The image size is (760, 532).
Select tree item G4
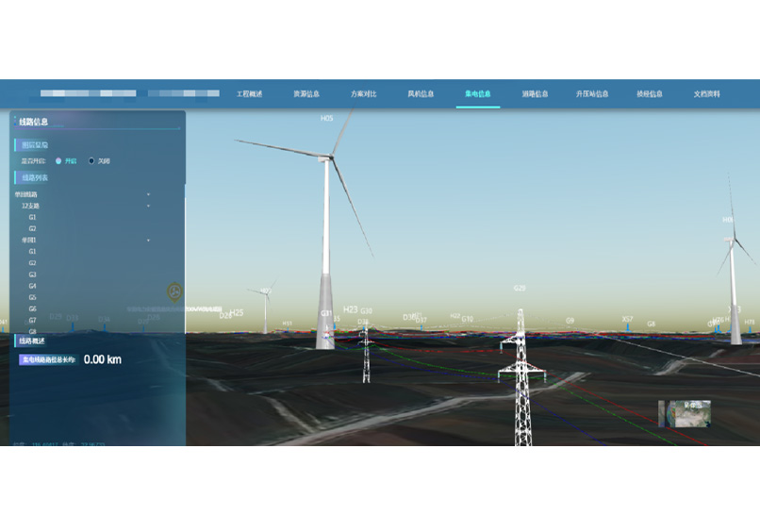click(32, 286)
